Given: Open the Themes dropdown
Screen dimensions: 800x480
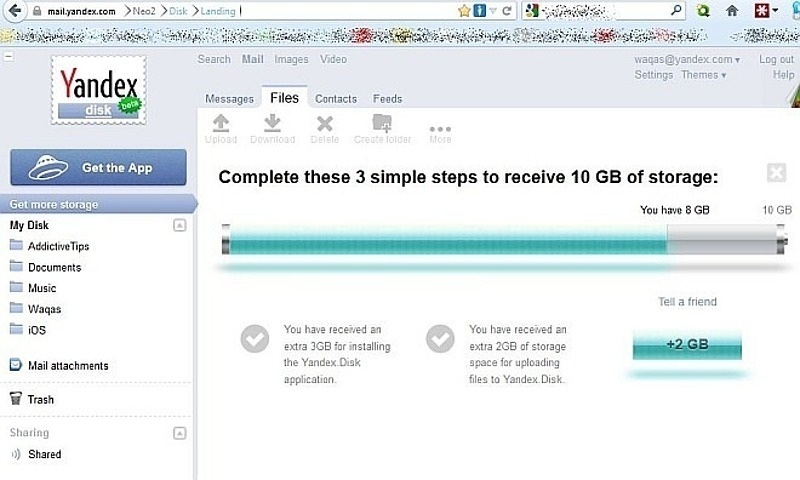Looking at the screenshot, I should coord(704,75).
